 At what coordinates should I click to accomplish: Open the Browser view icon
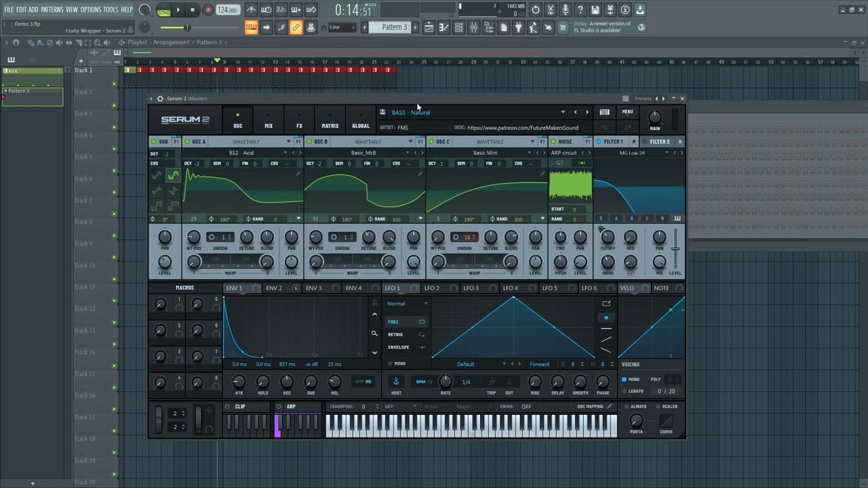pyautogui.click(x=488, y=27)
